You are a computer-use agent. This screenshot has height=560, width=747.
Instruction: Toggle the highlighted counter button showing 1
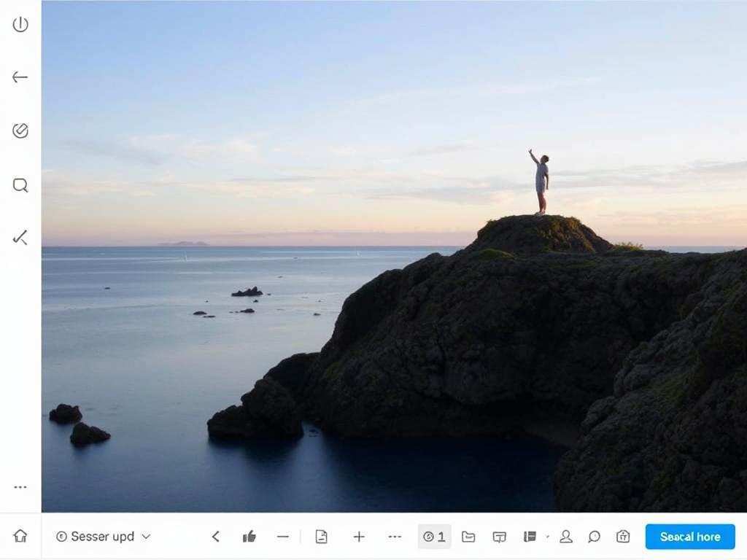click(x=435, y=537)
